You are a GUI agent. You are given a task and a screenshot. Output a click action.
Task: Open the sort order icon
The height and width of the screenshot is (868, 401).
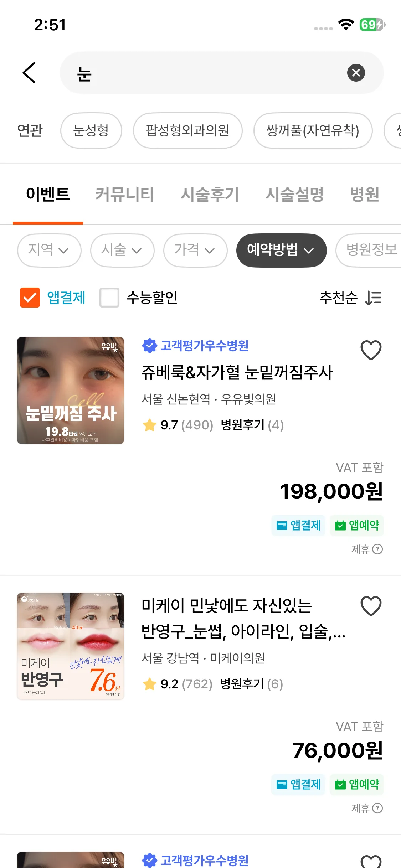(x=373, y=298)
